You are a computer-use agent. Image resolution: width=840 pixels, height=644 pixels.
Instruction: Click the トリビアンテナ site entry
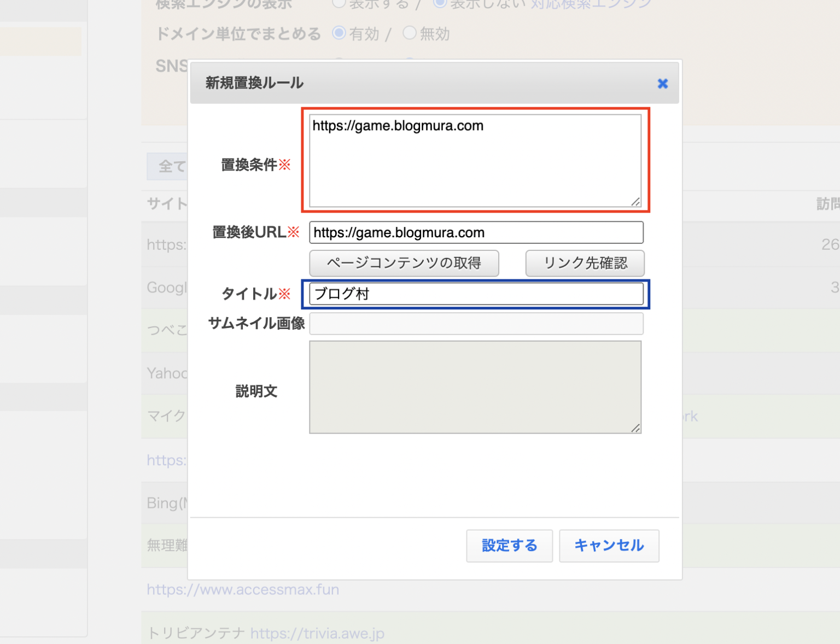point(195,633)
